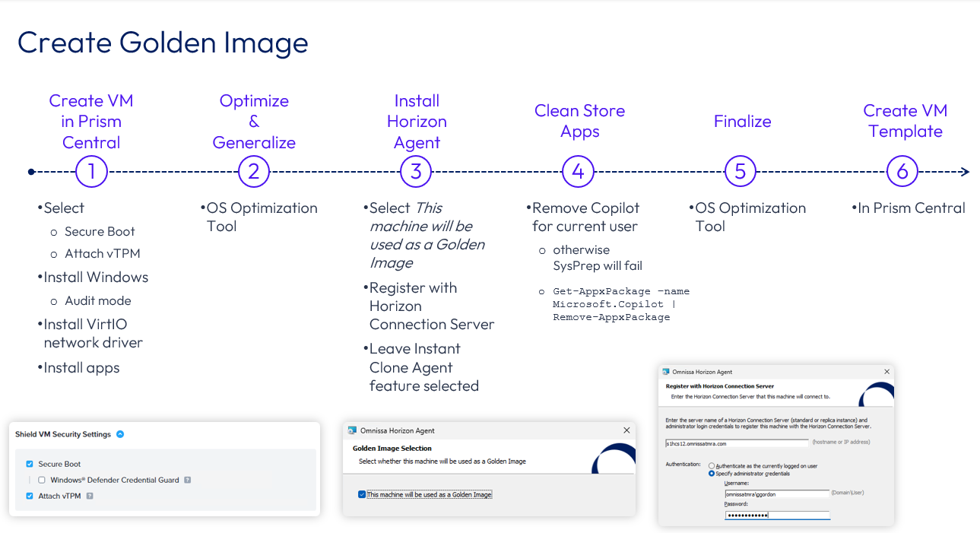Click Omnissa icon in Golden Image Selection title bar

352,430
